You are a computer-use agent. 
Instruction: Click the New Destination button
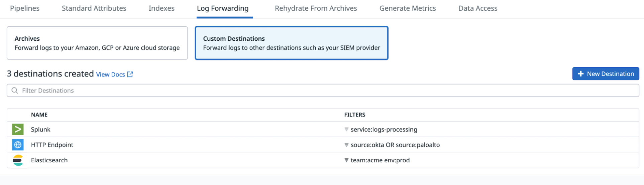[x=606, y=74]
